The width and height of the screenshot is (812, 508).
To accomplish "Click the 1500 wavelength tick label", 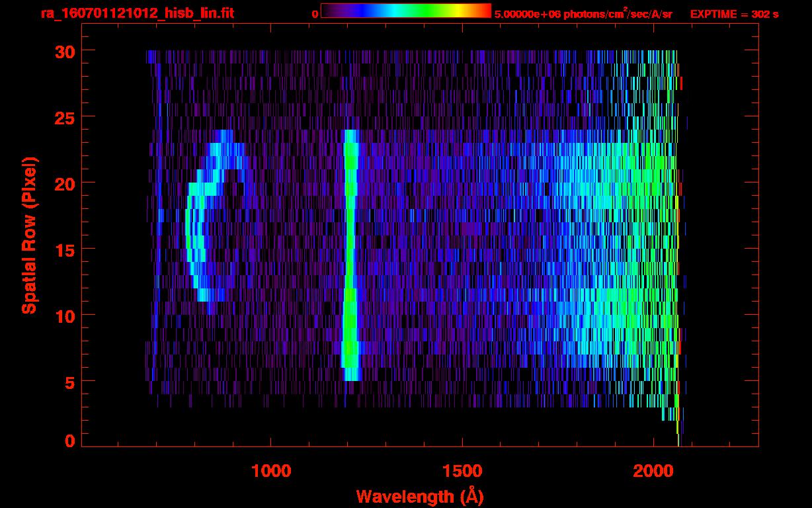I will (x=462, y=470).
